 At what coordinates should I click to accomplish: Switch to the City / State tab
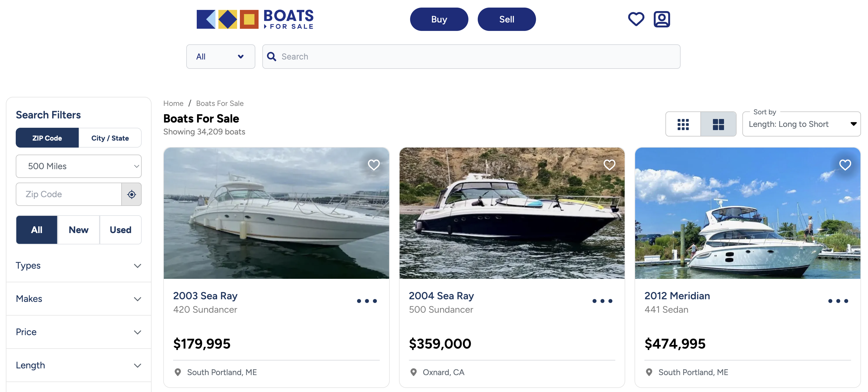coord(110,138)
